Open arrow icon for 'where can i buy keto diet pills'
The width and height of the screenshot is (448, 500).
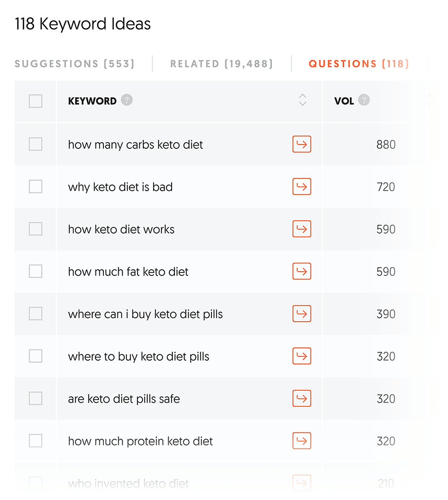point(302,314)
